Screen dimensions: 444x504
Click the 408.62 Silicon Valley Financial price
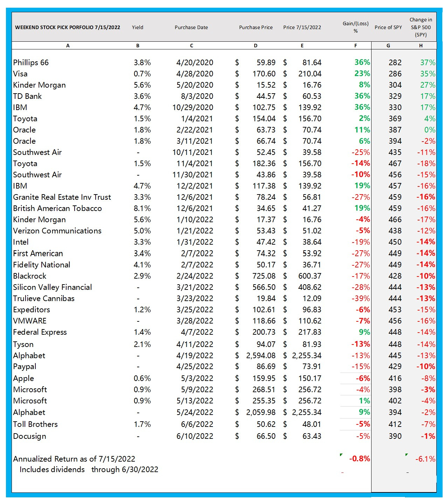coord(310,287)
